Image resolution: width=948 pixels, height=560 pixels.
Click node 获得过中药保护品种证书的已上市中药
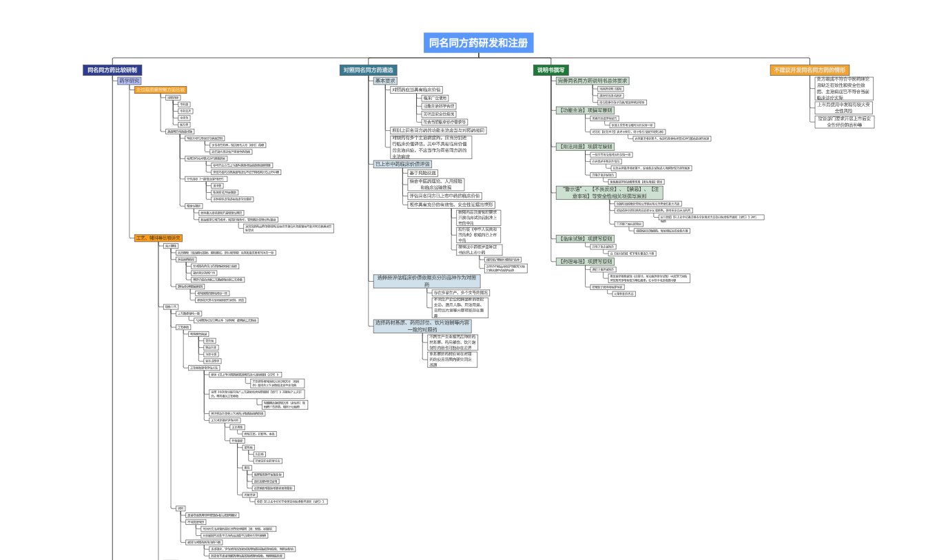tap(478, 249)
